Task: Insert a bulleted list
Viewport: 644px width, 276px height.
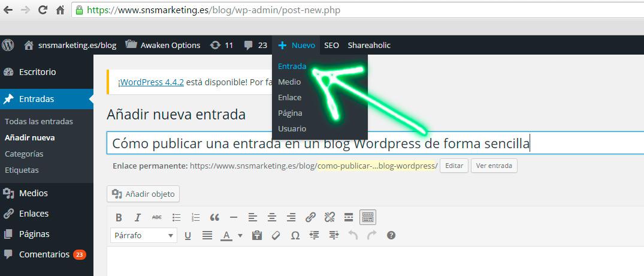Action: tap(176, 217)
